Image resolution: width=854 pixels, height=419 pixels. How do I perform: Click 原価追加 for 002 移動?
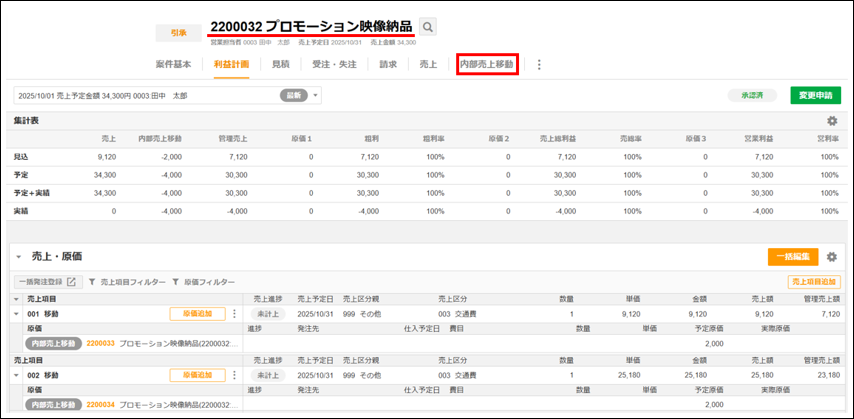pos(197,375)
